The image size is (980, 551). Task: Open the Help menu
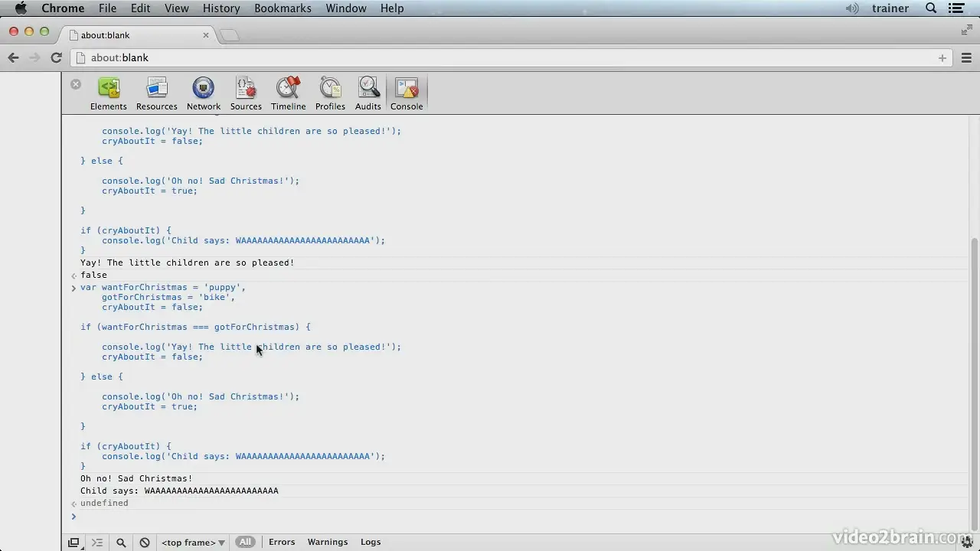pyautogui.click(x=392, y=8)
